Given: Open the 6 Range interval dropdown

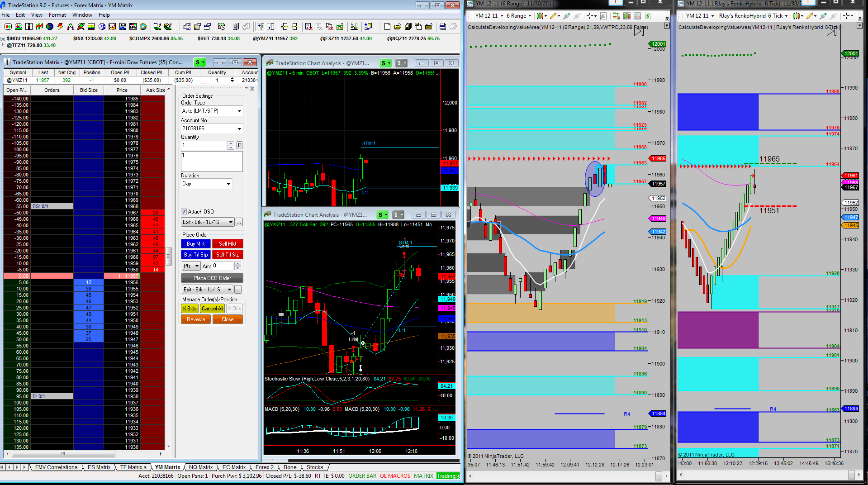Looking at the screenshot, I should click(519, 16).
